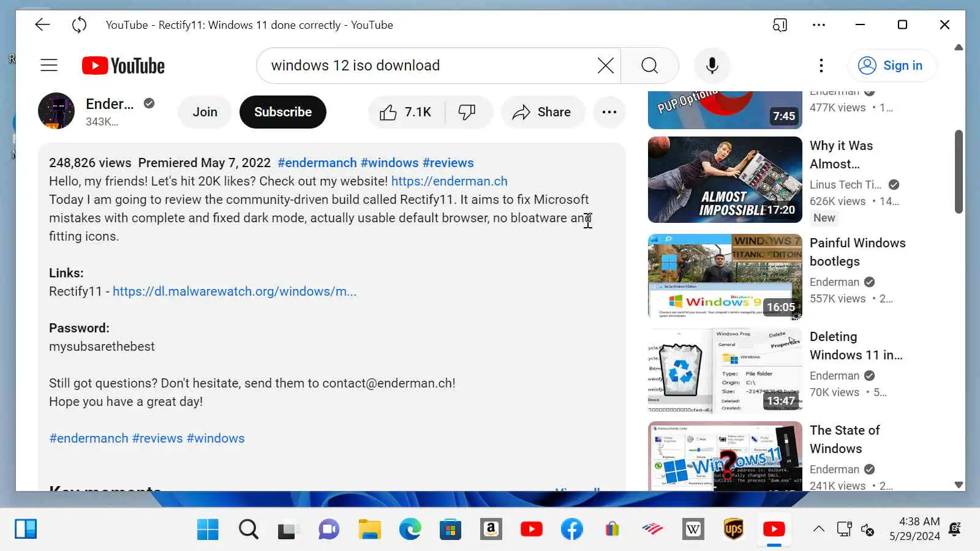Screen dimensions: 980x551
Task: Open the #windows hashtag beside the premiere date
Action: coord(390,163)
